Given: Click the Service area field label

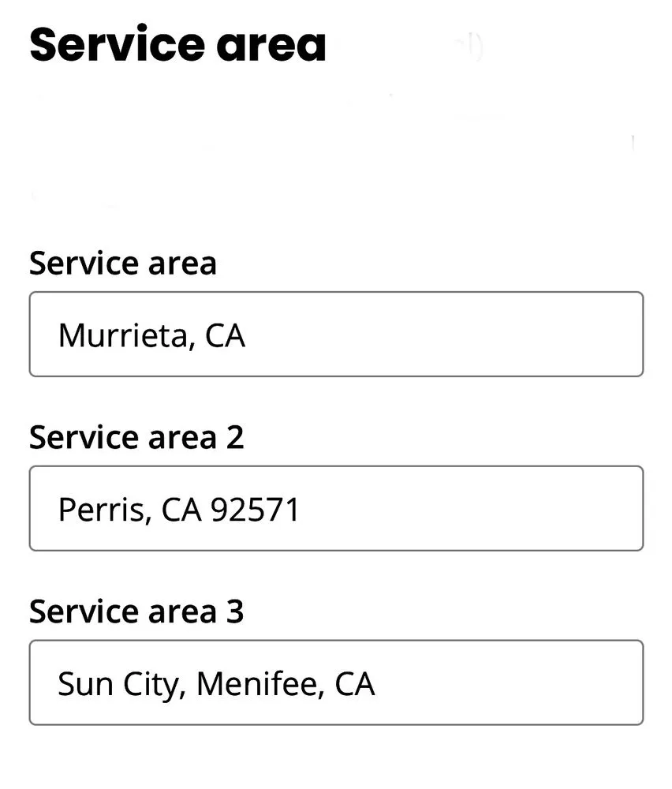Looking at the screenshot, I should [123, 263].
